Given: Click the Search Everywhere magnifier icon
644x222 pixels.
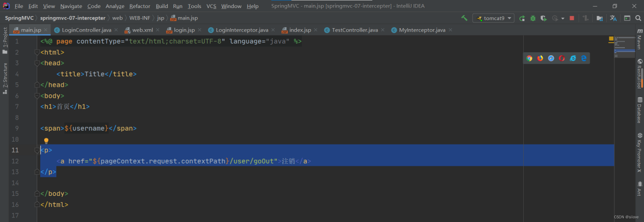Looking at the screenshot, I should click(x=637, y=18).
